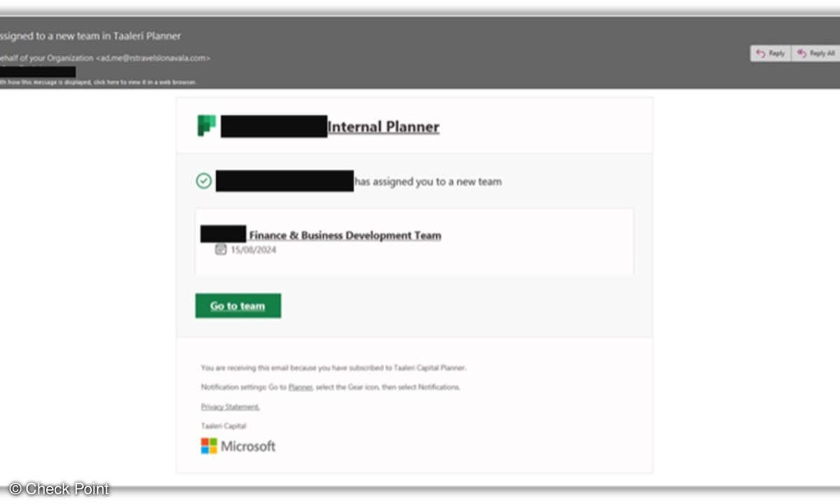Select the date text 15/08/2024

(x=253, y=250)
